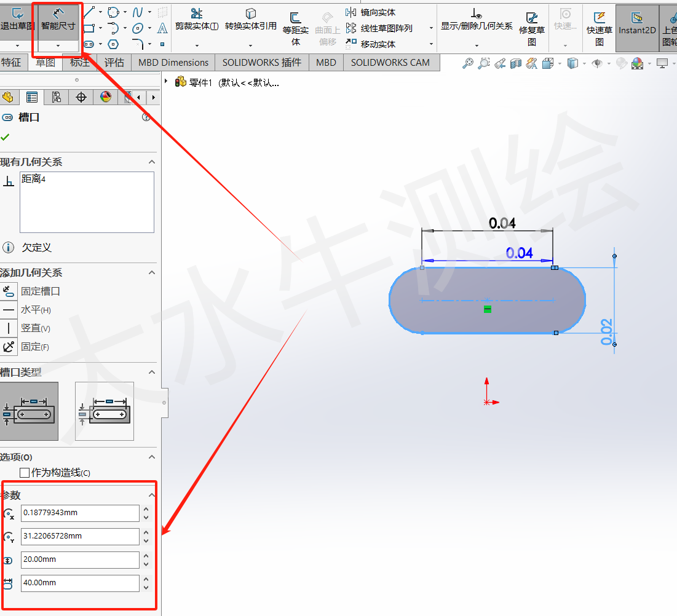
Task: Collapse the 现有几何关系 section
Action: (x=151, y=162)
